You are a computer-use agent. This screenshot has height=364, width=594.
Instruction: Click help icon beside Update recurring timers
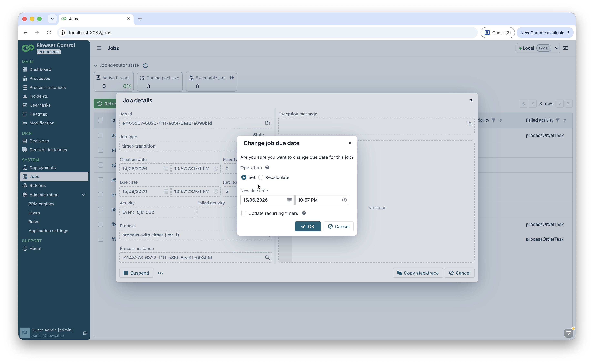coord(304,213)
